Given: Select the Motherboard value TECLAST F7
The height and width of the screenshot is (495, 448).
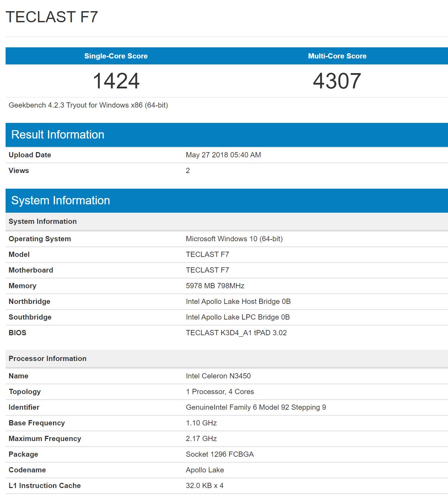Looking at the screenshot, I should coord(207,270).
